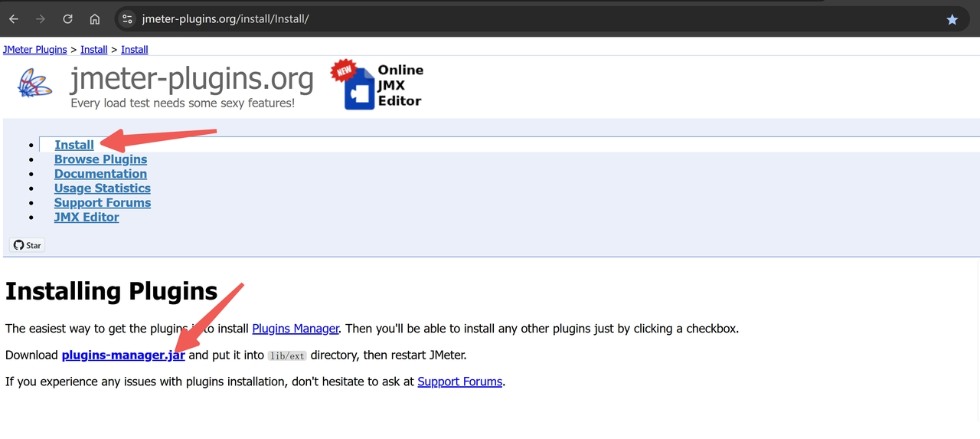Go to the browser home page icon

point(94,19)
